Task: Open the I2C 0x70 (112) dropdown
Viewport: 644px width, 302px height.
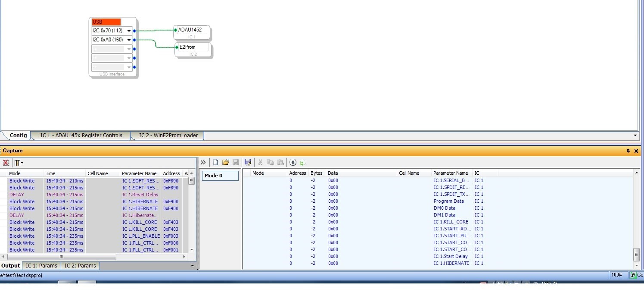Action: coord(129,31)
